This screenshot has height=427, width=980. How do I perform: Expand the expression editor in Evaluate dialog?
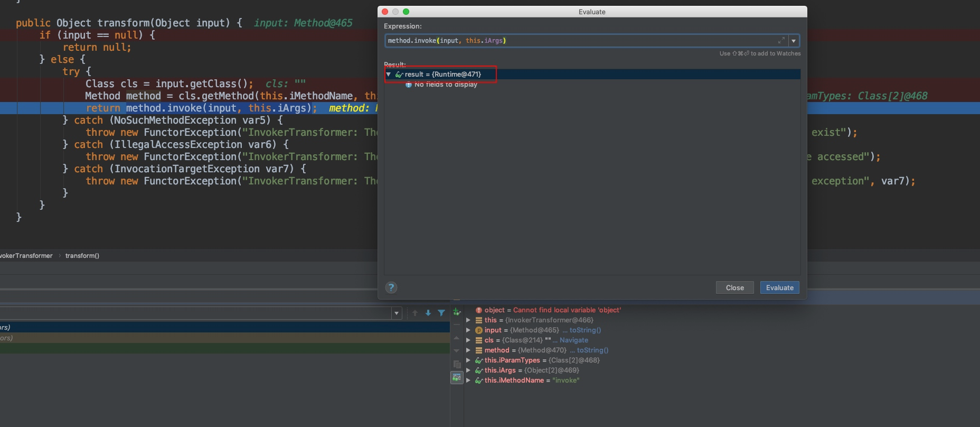pyautogui.click(x=781, y=41)
